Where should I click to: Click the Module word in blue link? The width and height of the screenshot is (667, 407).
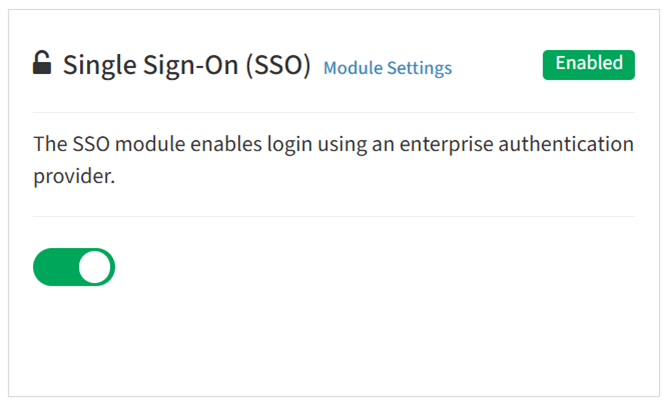pos(353,68)
